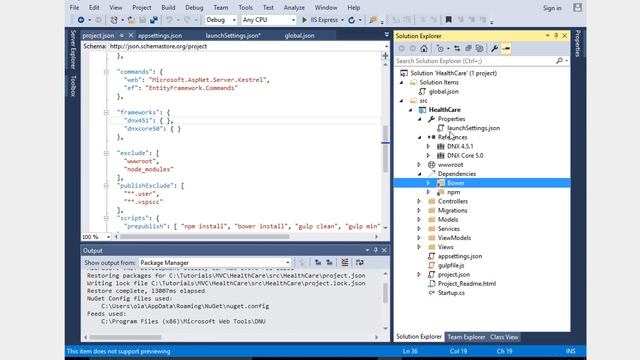Click the Undo toolbar icon

coord(169,20)
